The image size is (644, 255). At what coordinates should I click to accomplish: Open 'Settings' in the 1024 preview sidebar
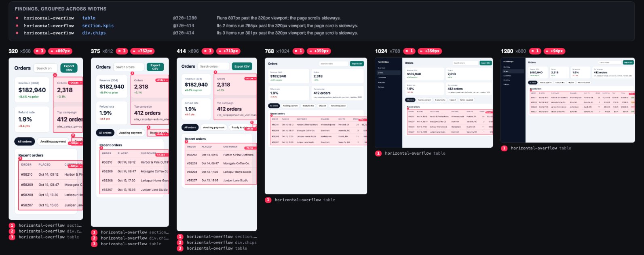pyautogui.click(x=381, y=87)
